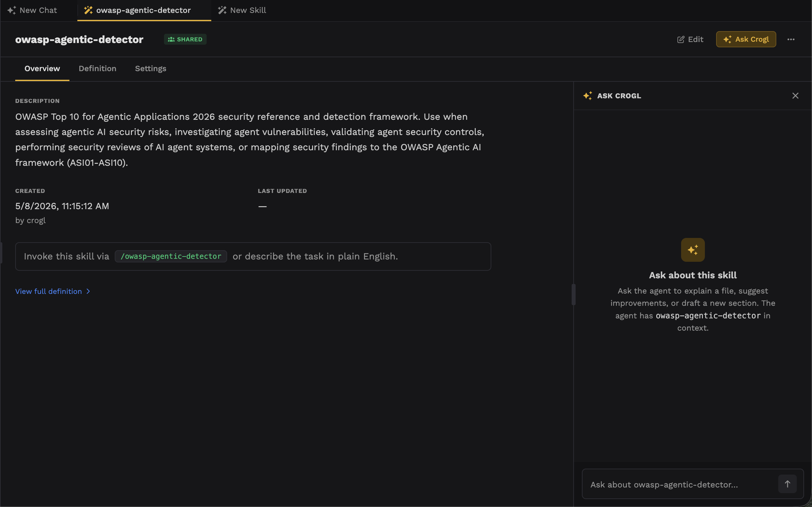
Task: Click the /owasp-agentic-detector command chip
Action: click(171, 256)
